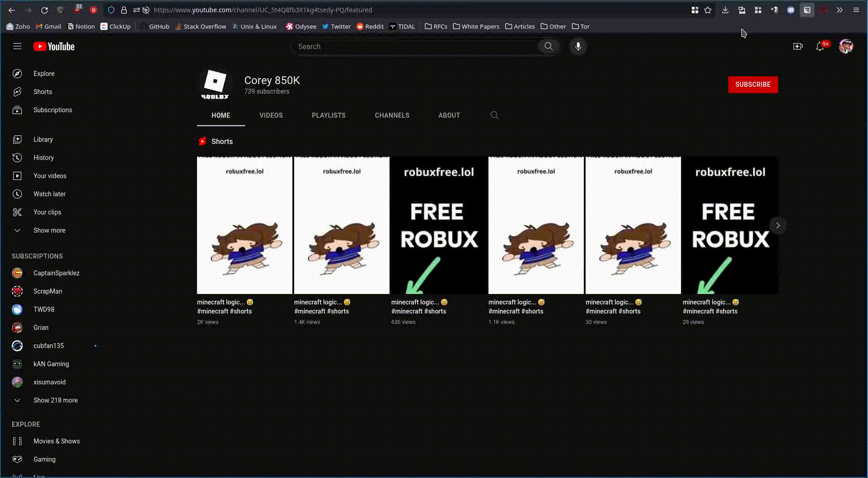868x478 pixels.
Task: Open the White Papers bookmark folder
Action: [476, 26]
